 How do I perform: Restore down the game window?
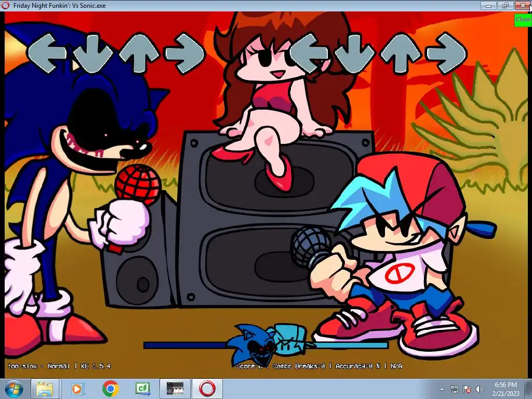[x=506, y=5]
